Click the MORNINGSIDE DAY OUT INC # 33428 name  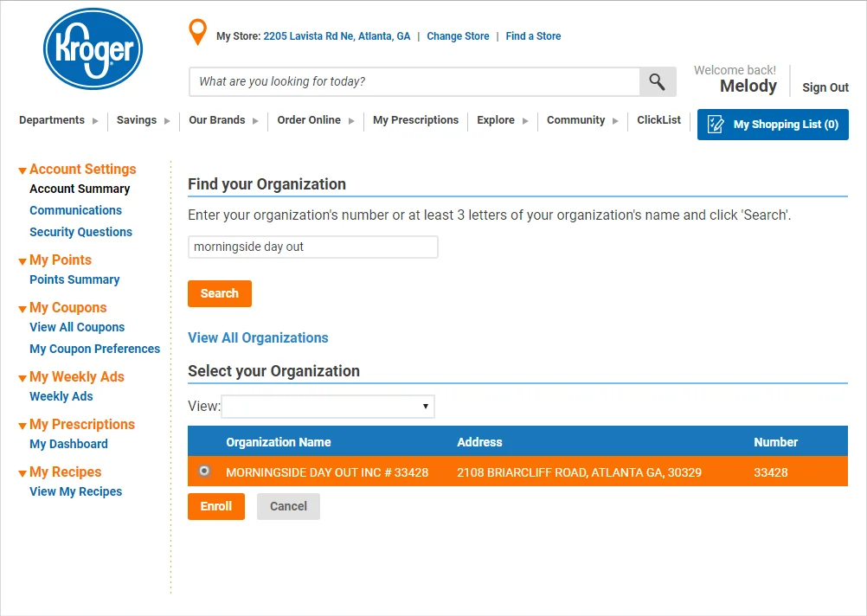tap(327, 472)
